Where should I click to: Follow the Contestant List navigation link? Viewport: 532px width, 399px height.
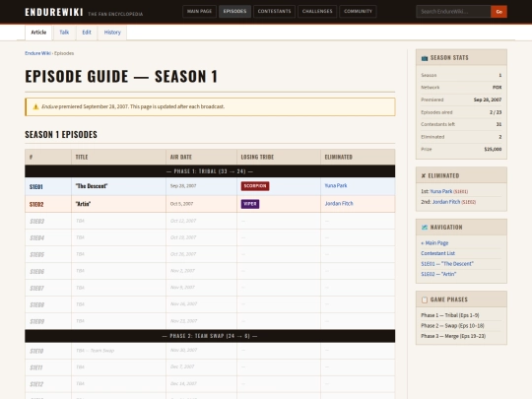(437, 253)
